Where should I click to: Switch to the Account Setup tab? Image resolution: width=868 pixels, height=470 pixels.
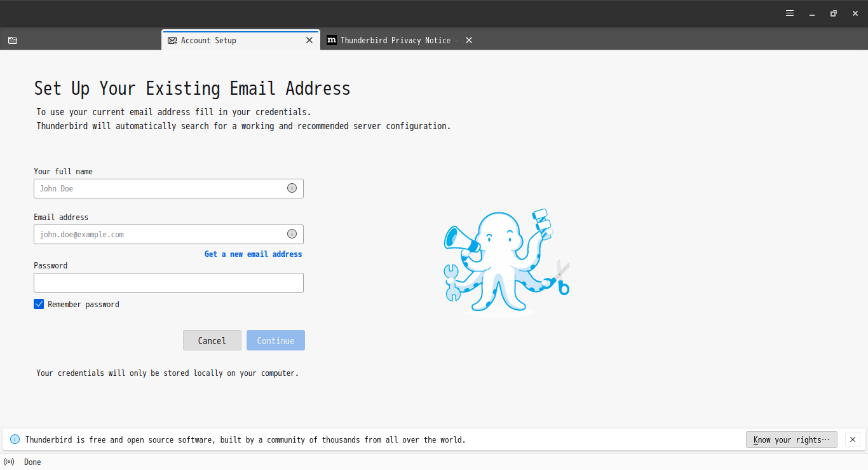click(241, 40)
